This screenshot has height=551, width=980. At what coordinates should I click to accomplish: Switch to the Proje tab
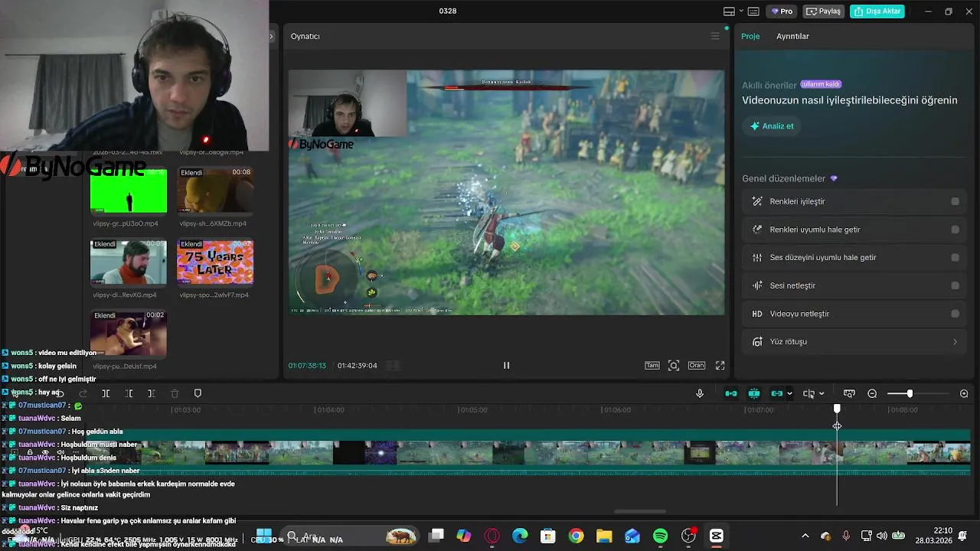coord(750,36)
